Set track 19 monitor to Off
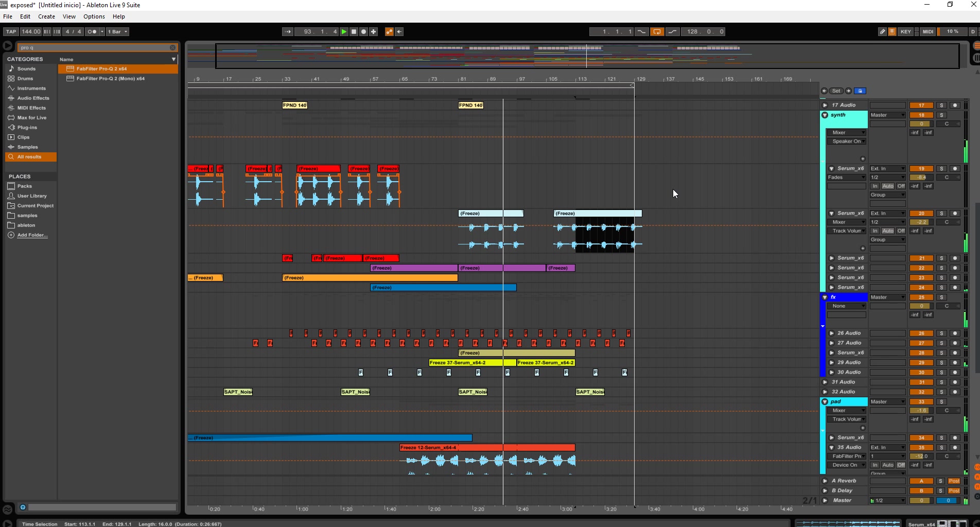Image resolution: width=980 pixels, height=527 pixels. pyautogui.click(x=901, y=186)
